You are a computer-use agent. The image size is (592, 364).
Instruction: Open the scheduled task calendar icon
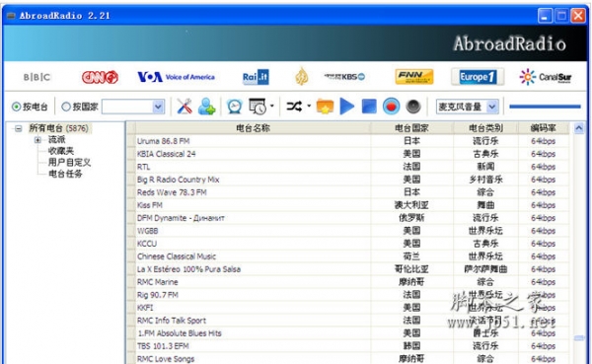click(x=258, y=107)
